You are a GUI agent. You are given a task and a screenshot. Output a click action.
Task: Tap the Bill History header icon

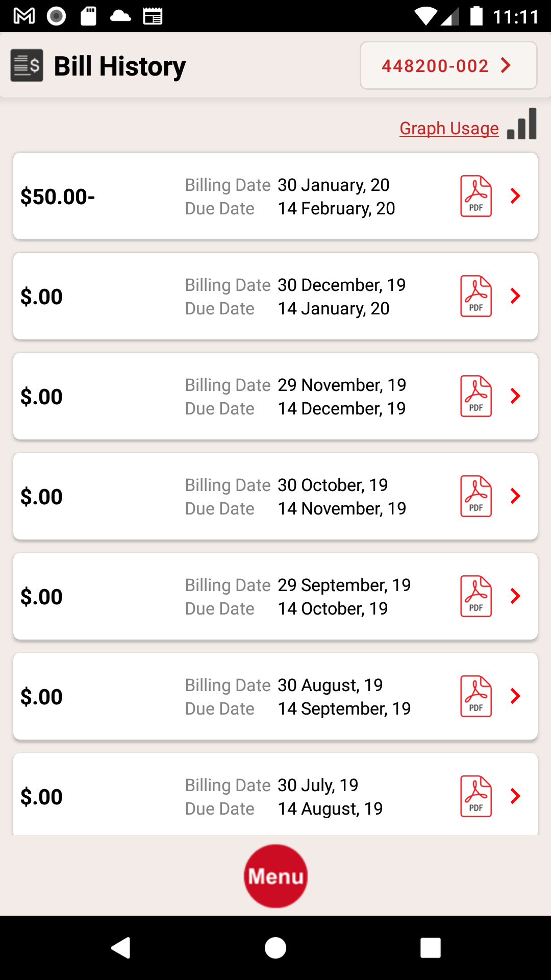pos(27,65)
